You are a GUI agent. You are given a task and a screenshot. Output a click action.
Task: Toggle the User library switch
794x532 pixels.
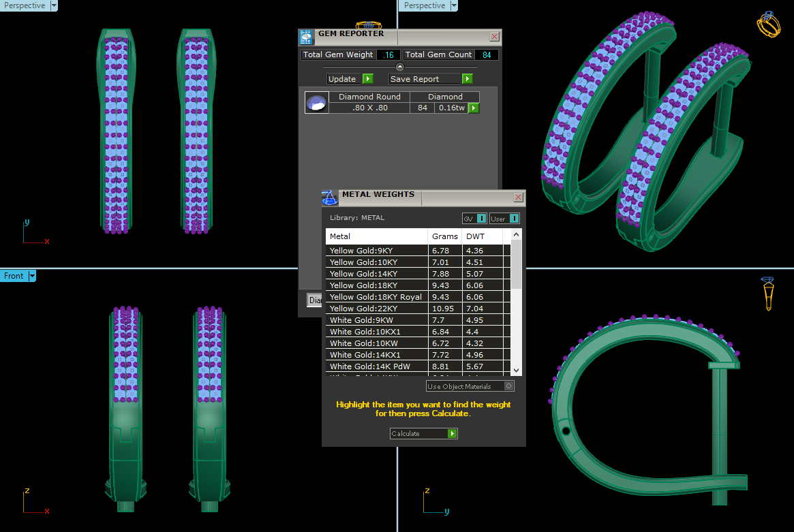[514, 218]
